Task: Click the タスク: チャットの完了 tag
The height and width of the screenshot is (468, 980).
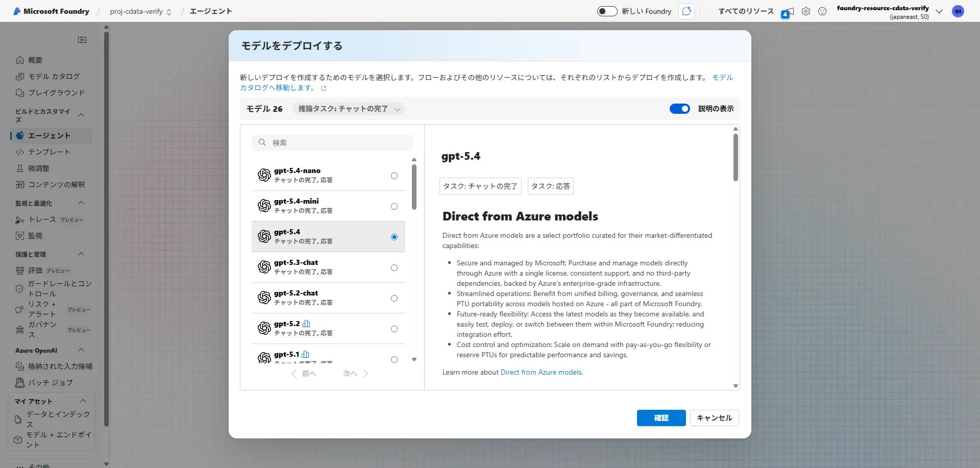Action: coord(480,186)
